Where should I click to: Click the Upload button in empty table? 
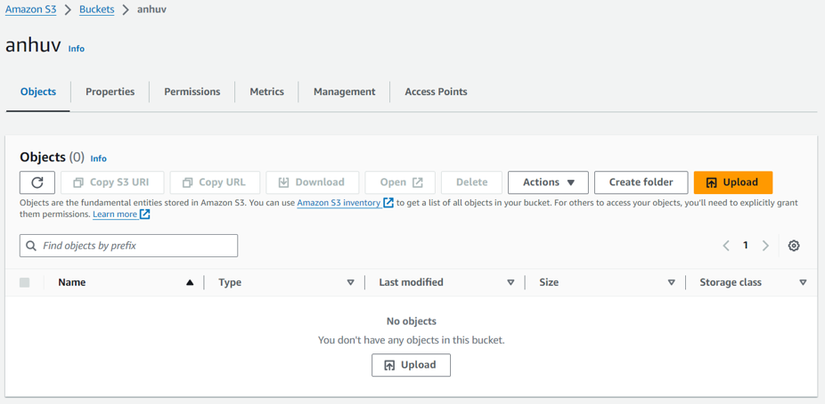click(411, 365)
